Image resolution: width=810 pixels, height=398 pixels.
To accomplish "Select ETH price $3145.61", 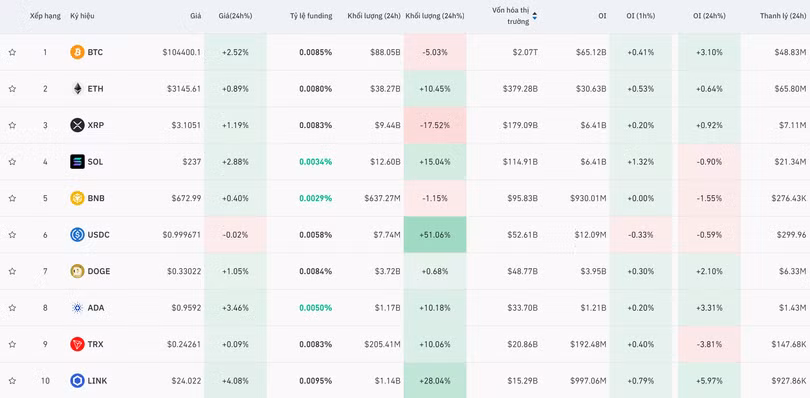I will coord(184,89).
